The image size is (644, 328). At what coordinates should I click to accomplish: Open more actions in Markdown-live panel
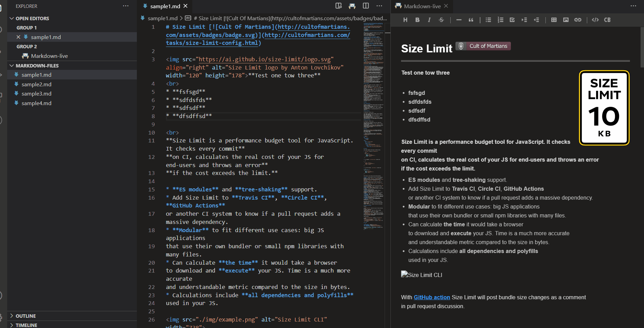pyautogui.click(x=633, y=6)
